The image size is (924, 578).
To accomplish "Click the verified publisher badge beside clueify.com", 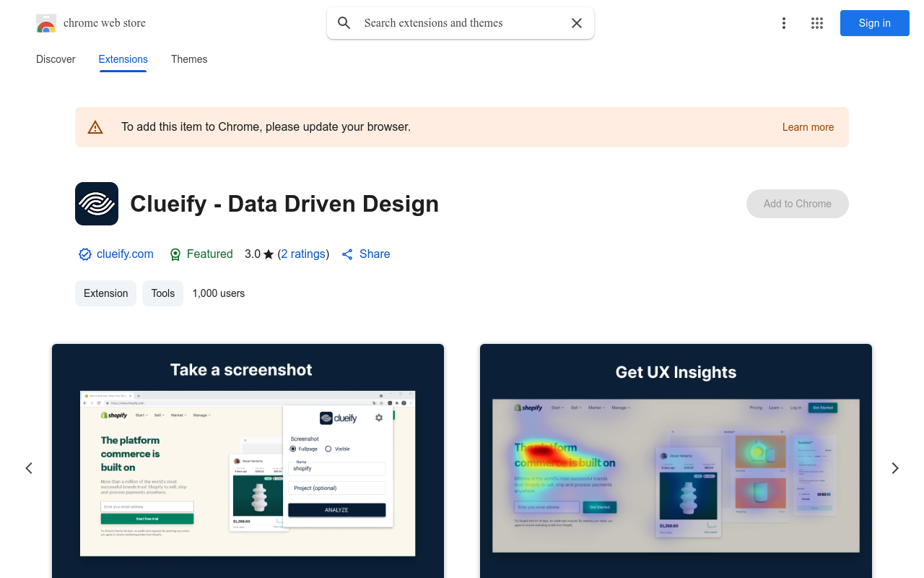I will tap(84, 254).
